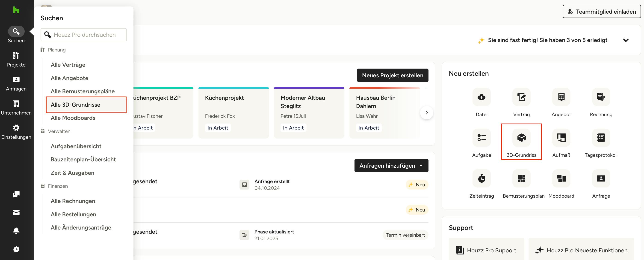Choose Alle Rechnungen under Finanzen
The height and width of the screenshot is (260, 644).
pyautogui.click(x=73, y=201)
